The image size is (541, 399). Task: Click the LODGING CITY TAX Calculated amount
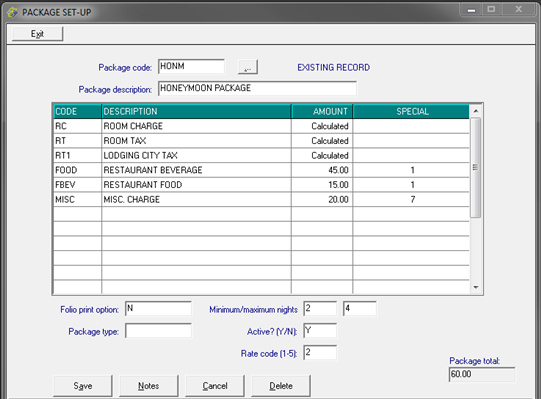[x=322, y=156]
